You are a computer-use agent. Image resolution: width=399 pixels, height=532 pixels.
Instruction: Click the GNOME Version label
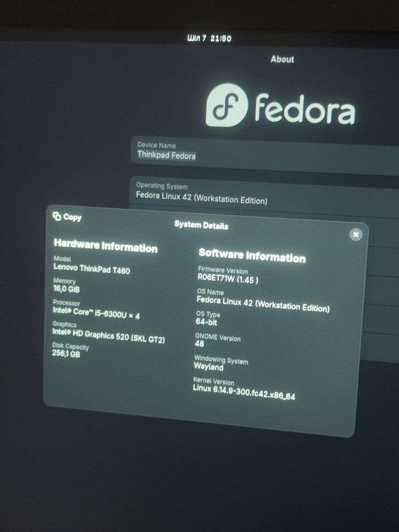tap(217, 337)
